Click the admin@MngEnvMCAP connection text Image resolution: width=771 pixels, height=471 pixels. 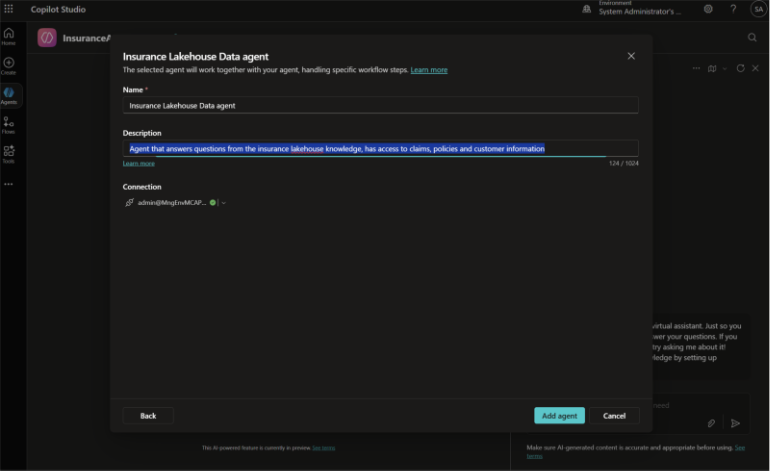tap(172, 203)
